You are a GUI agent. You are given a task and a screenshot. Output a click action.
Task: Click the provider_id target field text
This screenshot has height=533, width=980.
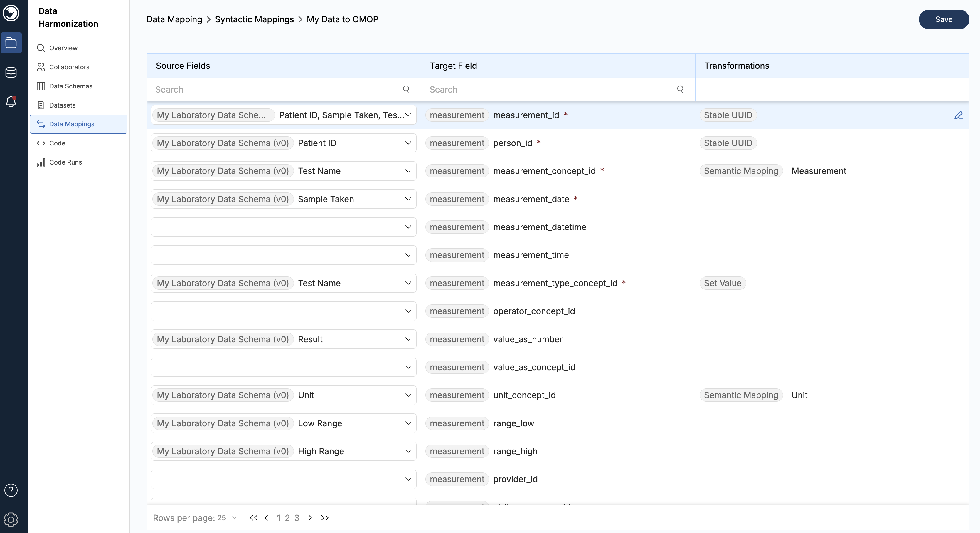(515, 479)
